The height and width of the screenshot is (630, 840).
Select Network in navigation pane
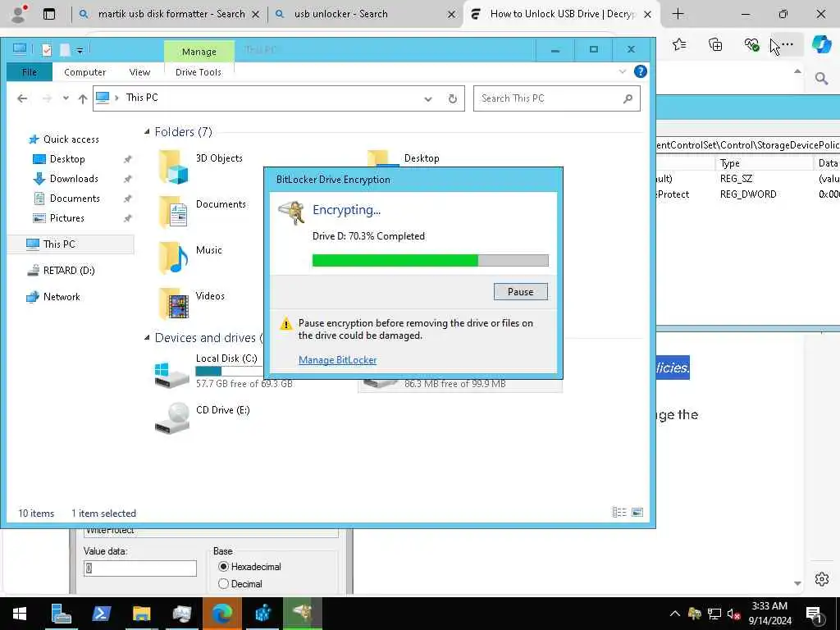61,297
